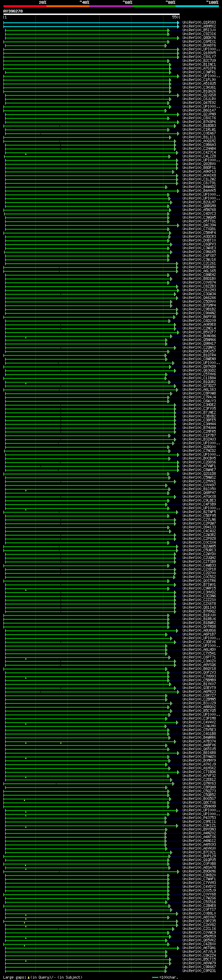Viewport: 222px width, 980px height.
Task: Click the UniRef100_Q189V5 entry
Action: pyautogui.click(x=199, y=53)
